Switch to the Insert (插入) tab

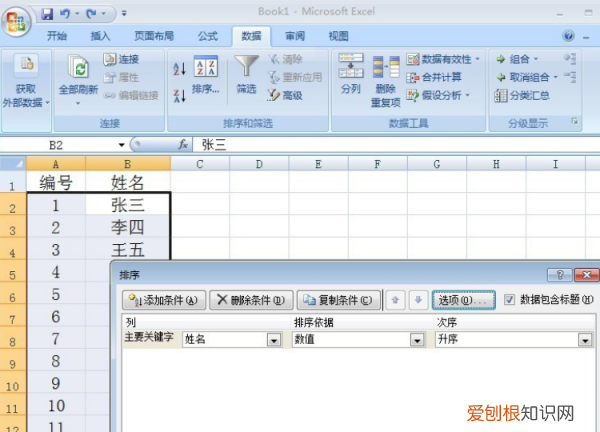(x=100, y=36)
